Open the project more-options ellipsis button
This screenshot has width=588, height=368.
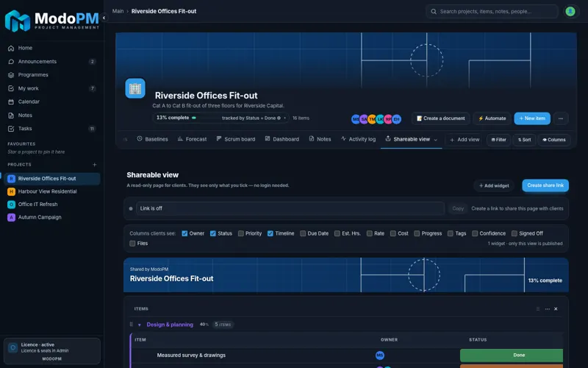pyautogui.click(x=561, y=118)
